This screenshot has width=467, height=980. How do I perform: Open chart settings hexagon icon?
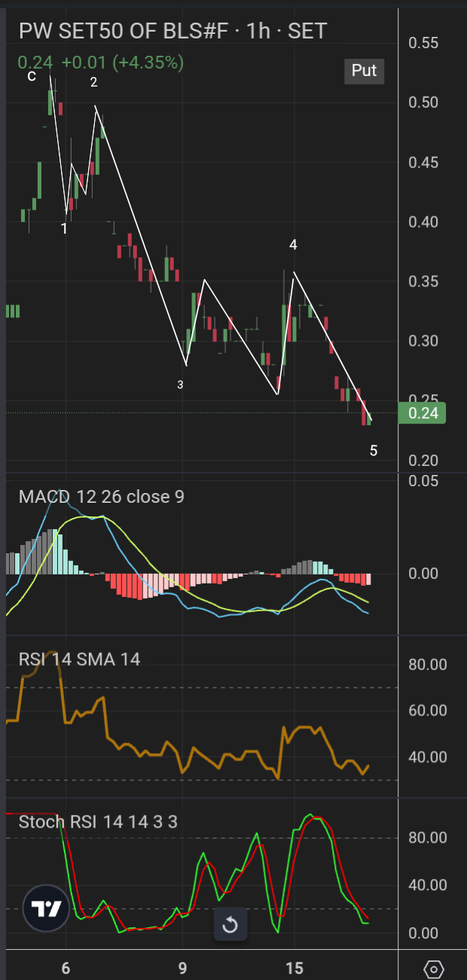point(434,968)
